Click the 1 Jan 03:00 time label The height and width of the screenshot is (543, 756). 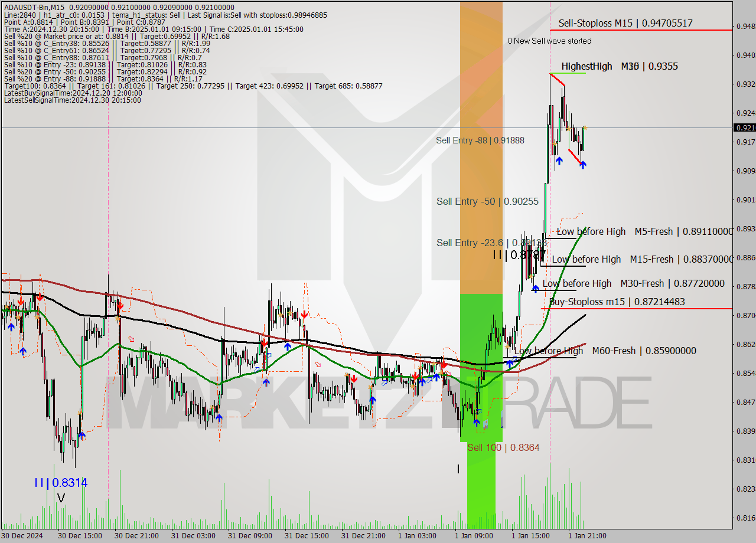pos(418,536)
